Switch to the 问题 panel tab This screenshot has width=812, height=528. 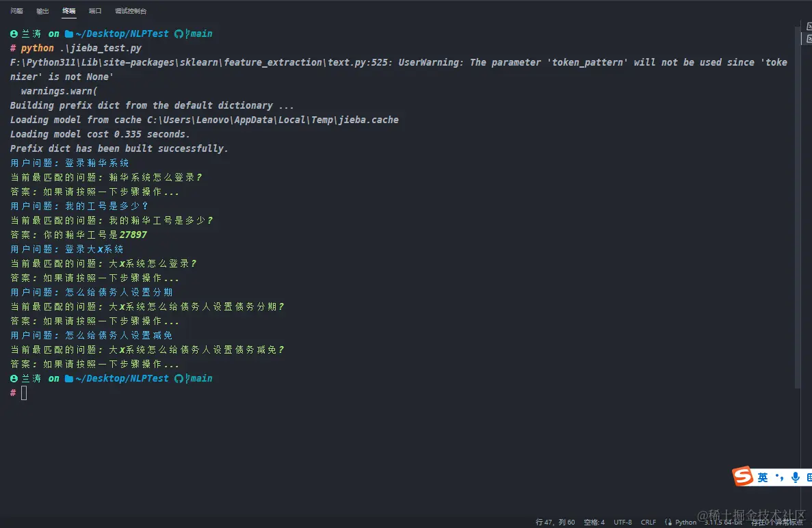[x=16, y=11]
